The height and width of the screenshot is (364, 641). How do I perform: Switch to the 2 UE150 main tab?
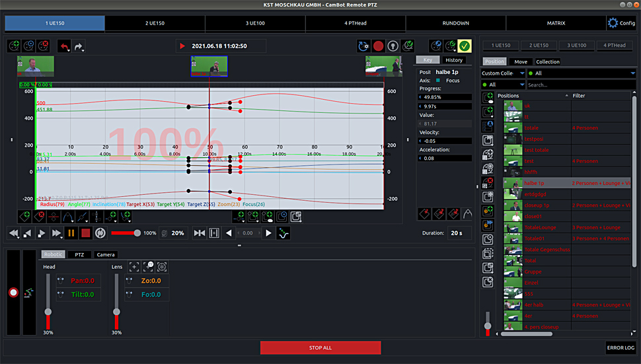point(155,23)
